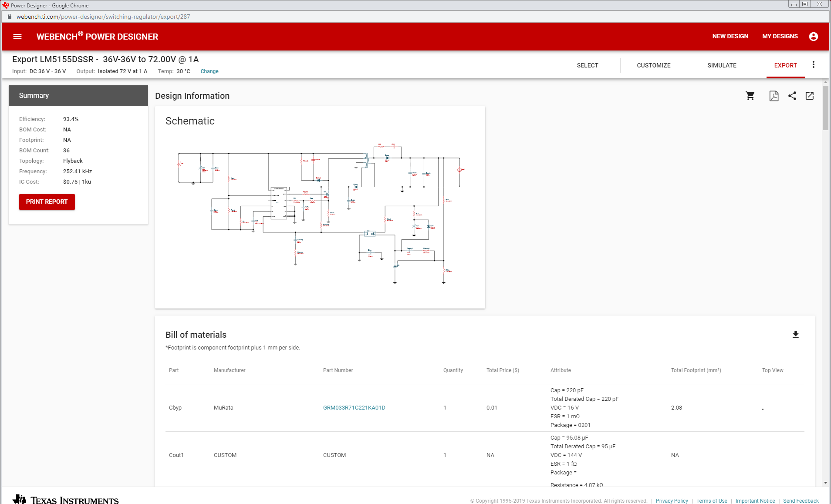Export the design report as PDF icon
This screenshot has height=504, width=831.
(773, 96)
